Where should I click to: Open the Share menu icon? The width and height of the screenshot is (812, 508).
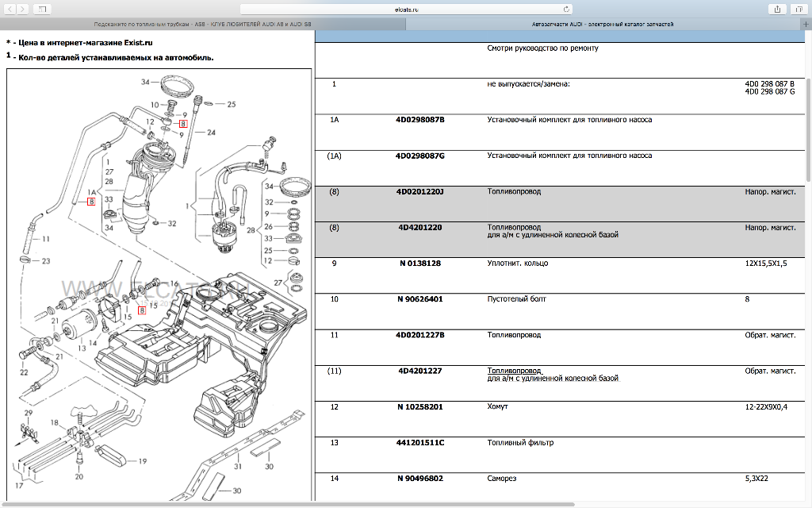coord(776,9)
